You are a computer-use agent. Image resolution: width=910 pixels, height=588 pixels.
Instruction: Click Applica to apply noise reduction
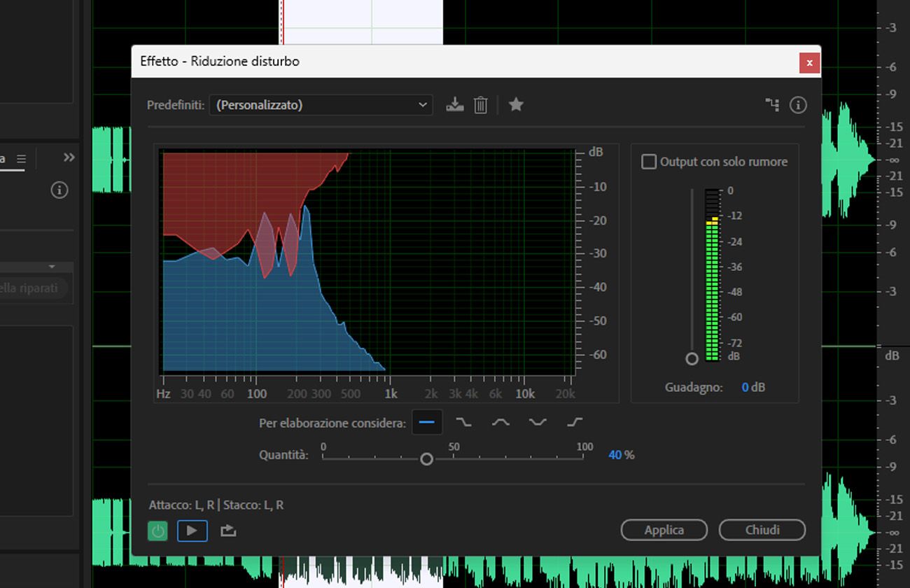[x=664, y=530]
